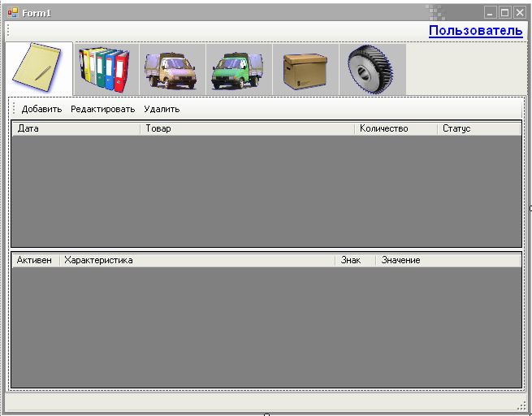The width and height of the screenshot is (532, 416).
Task: Click the status bar resize grip
Action: pyautogui.click(x=521, y=405)
